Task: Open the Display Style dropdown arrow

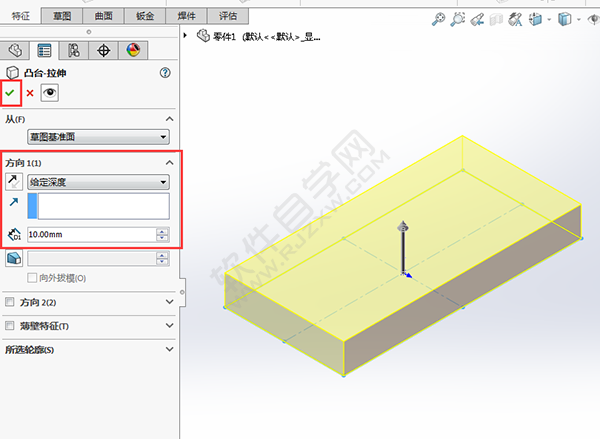Action: (x=579, y=19)
